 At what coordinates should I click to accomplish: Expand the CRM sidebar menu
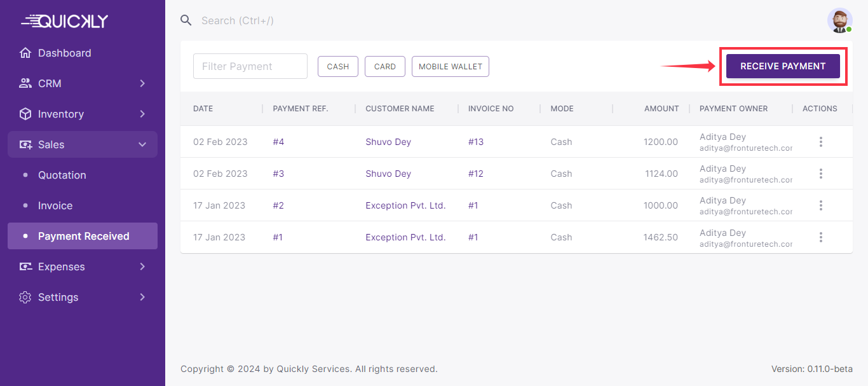[x=83, y=83]
